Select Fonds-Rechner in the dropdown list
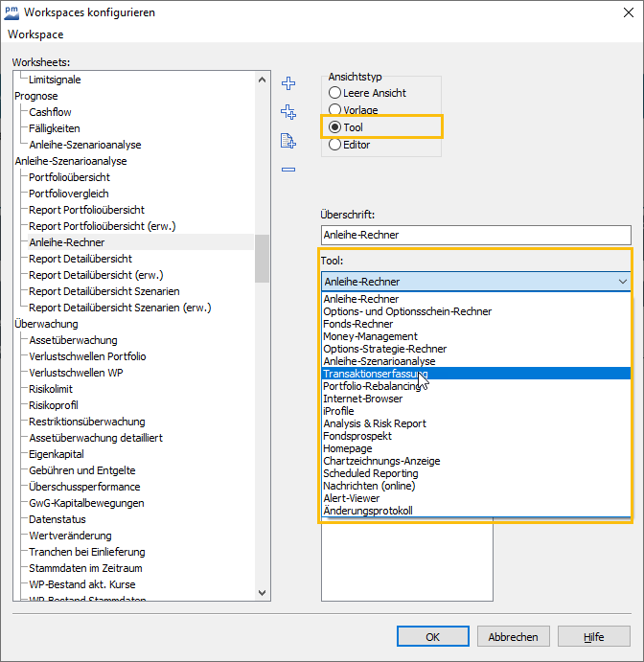This screenshot has height=662, width=644. pos(358,324)
